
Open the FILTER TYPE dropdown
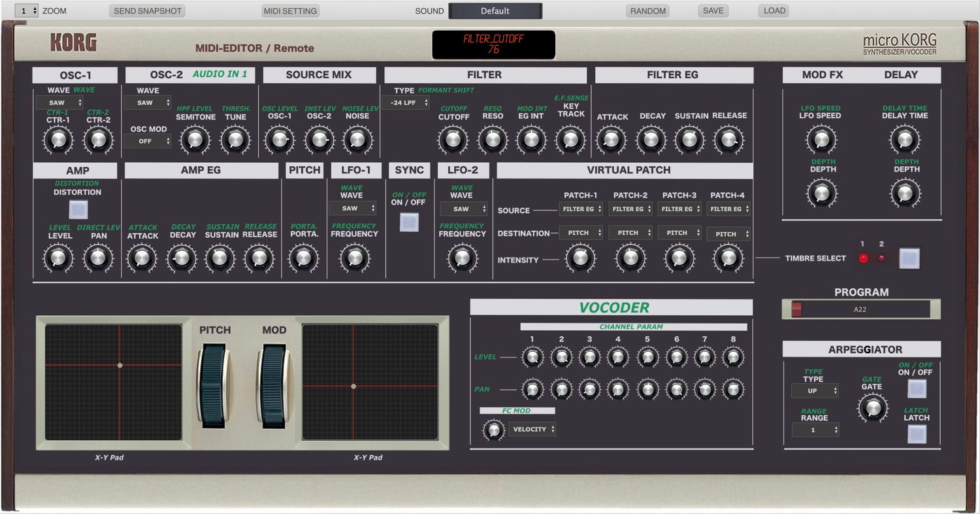point(405,103)
